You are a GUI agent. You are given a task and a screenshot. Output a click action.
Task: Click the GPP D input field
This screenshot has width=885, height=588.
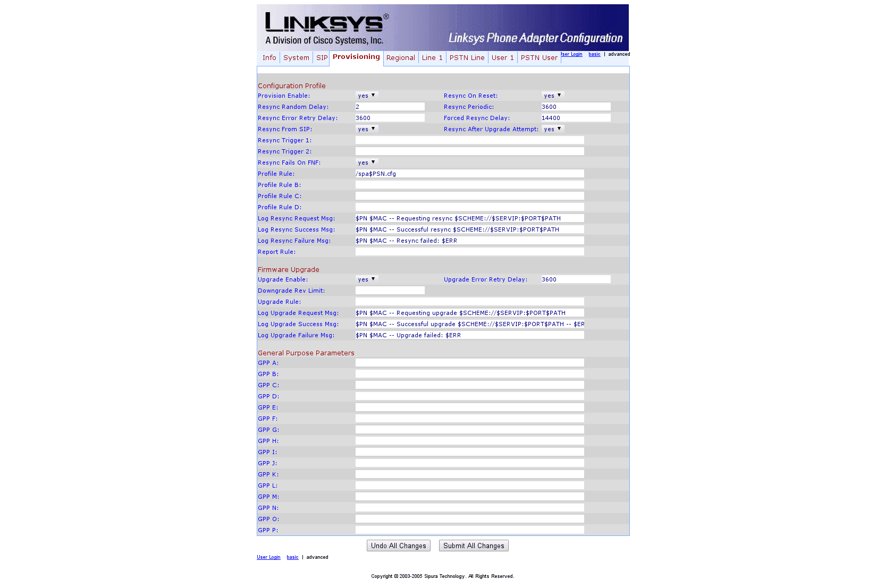(x=470, y=396)
